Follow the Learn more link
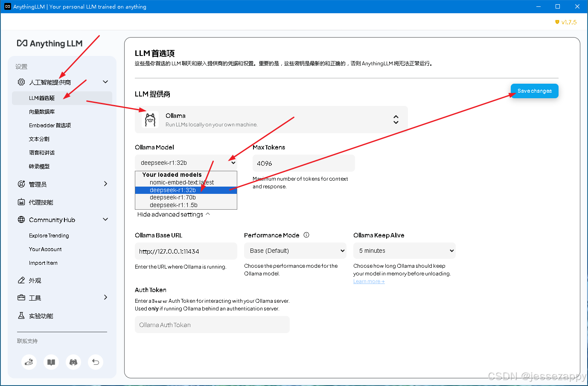The width and height of the screenshot is (588, 386). pos(369,281)
